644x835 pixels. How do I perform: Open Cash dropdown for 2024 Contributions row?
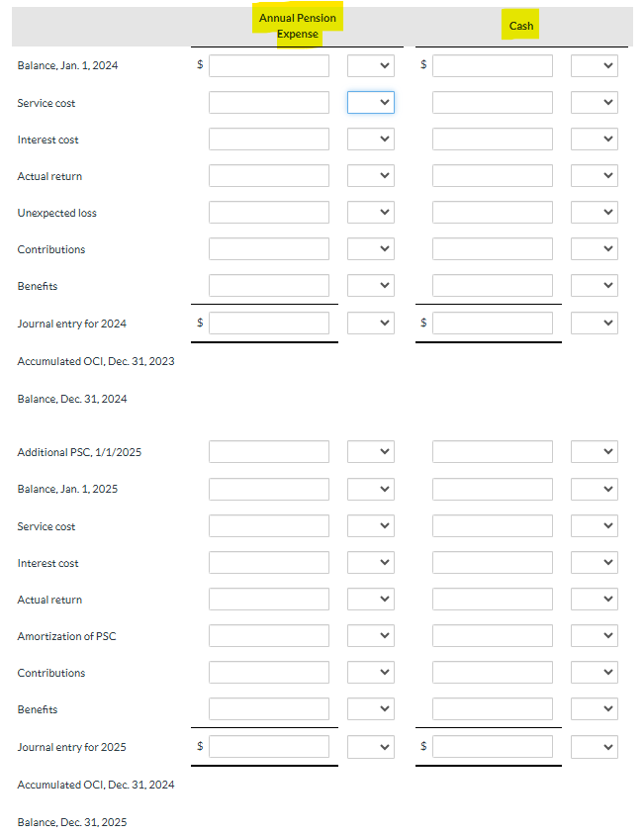pyautogui.click(x=595, y=248)
